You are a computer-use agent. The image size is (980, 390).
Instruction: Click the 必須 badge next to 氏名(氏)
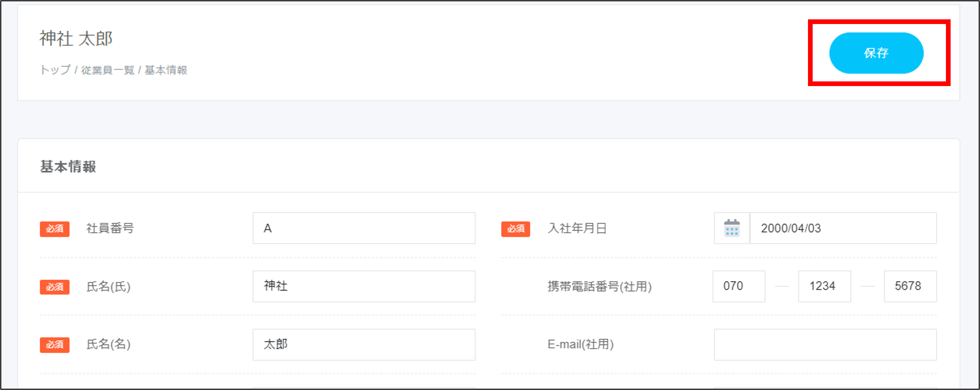click(x=54, y=287)
